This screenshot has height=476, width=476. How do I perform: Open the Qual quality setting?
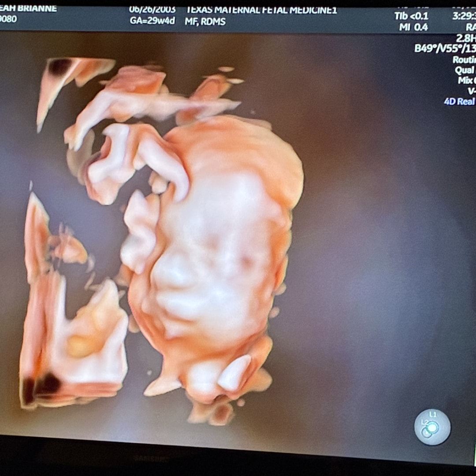(x=465, y=70)
